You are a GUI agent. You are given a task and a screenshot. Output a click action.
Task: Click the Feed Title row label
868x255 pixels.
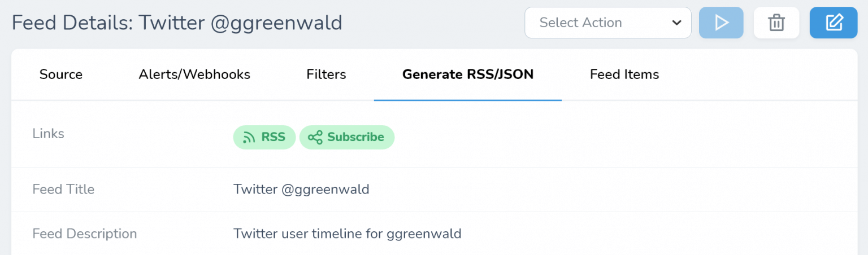(63, 190)
